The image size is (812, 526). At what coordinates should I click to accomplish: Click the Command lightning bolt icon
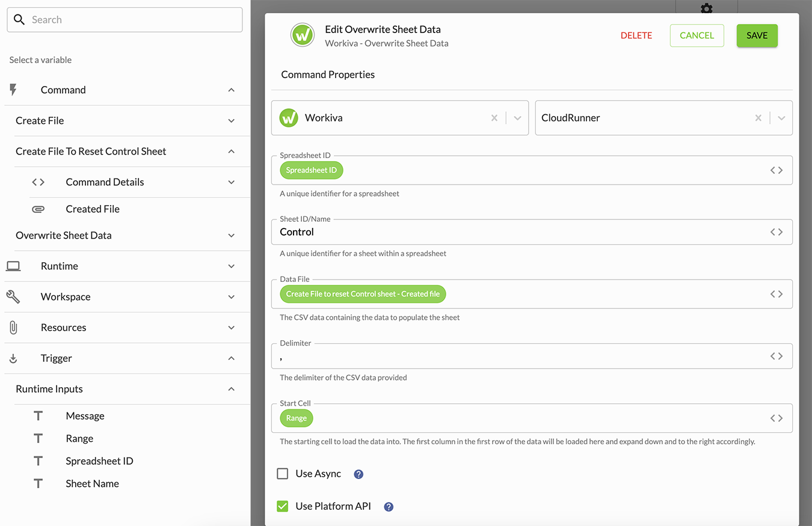(13, 90)
